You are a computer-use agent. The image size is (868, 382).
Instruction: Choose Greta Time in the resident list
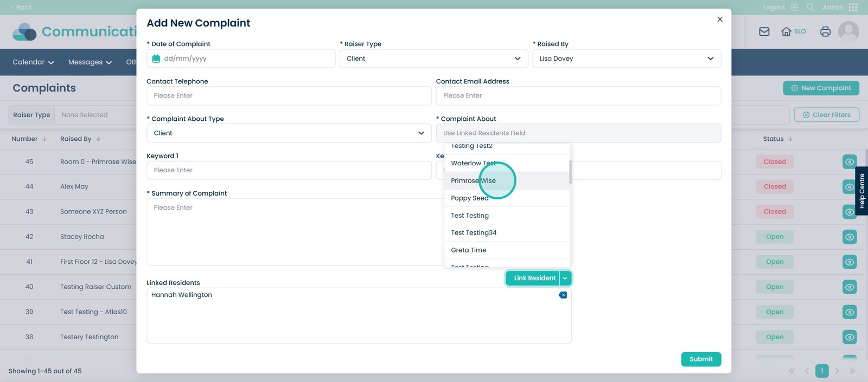point(468,250)
